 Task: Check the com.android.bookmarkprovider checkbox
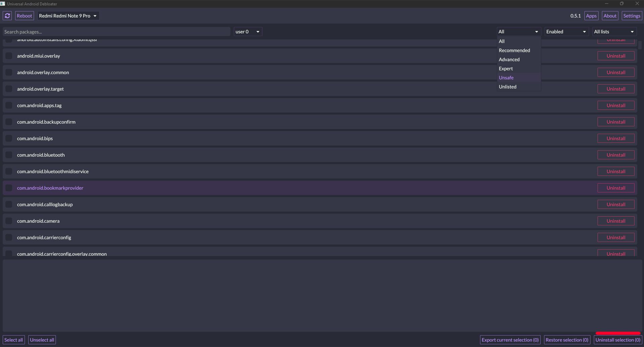(9, 188)
